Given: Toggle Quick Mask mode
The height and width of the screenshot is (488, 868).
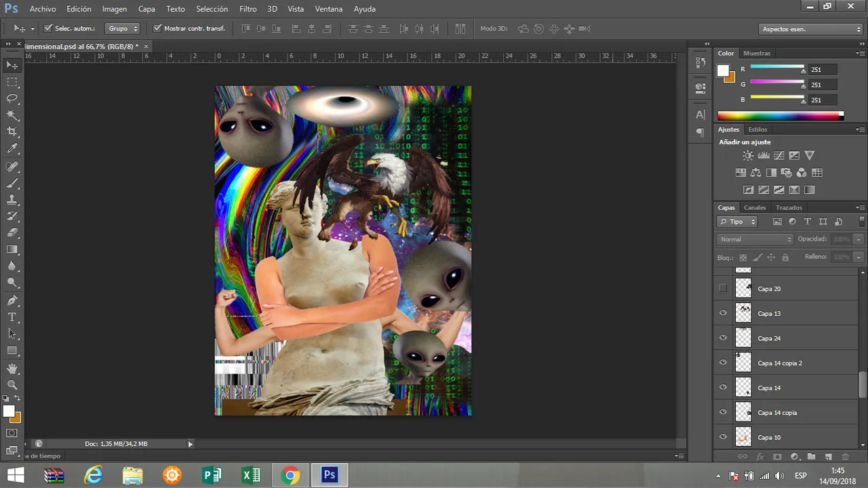Looking at the screenshot, I should click(x=12, y=433).
